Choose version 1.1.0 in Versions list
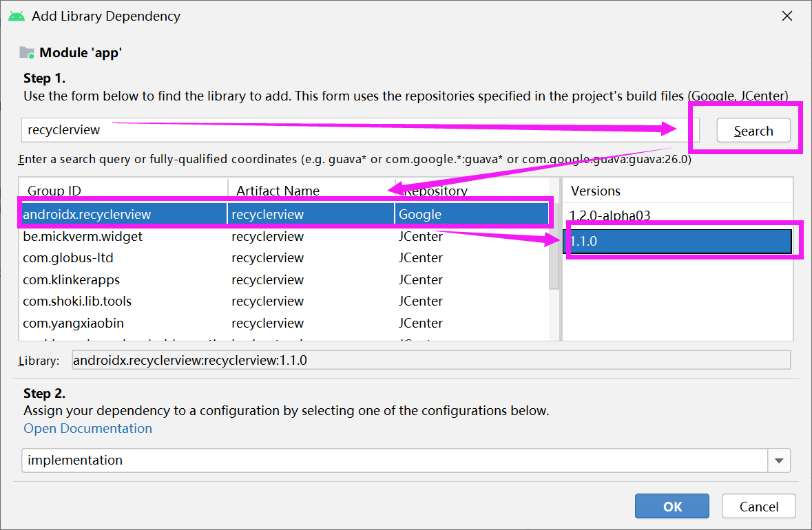Image resolution: width=812 pixels, height=530 pixels. point(678,241)
